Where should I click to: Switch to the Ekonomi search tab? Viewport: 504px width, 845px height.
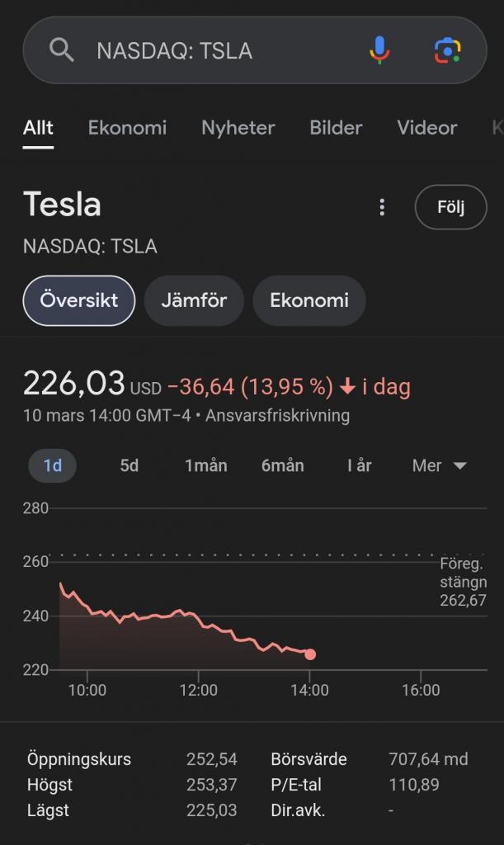[x=127, y=128]
